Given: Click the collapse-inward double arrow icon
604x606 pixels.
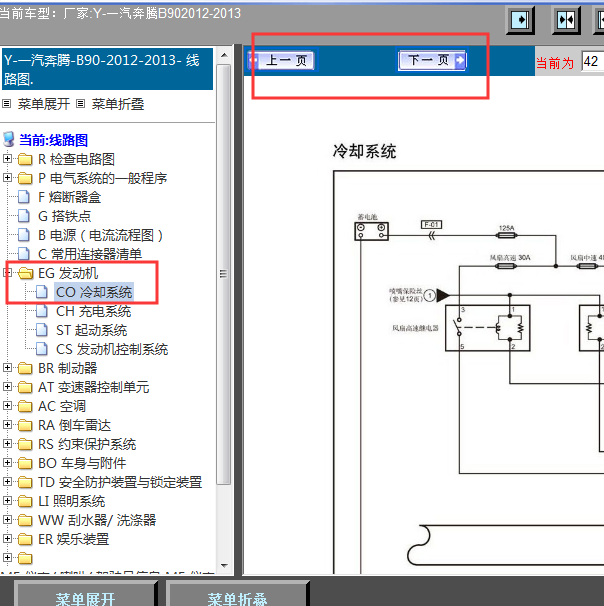Looking at the screenshot, I should tap(566, 20).
